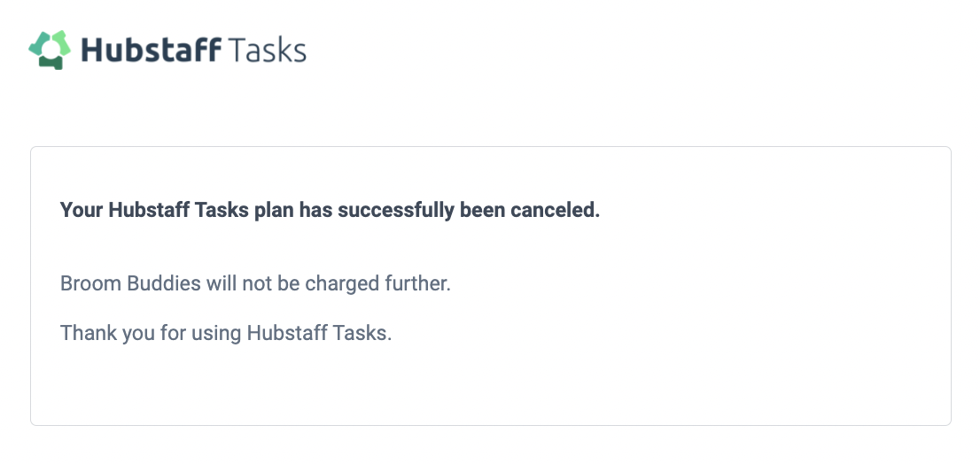Image resolution: width=980 pixels, height=464 pixels.
Task: Click the "Thank you for using" text
Action: [x=151, y=334]
